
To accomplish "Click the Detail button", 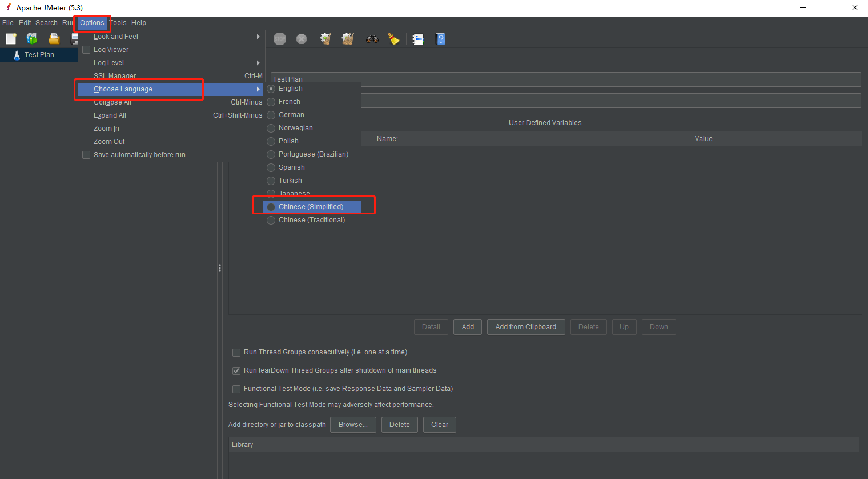I will (x=431, y=327).
